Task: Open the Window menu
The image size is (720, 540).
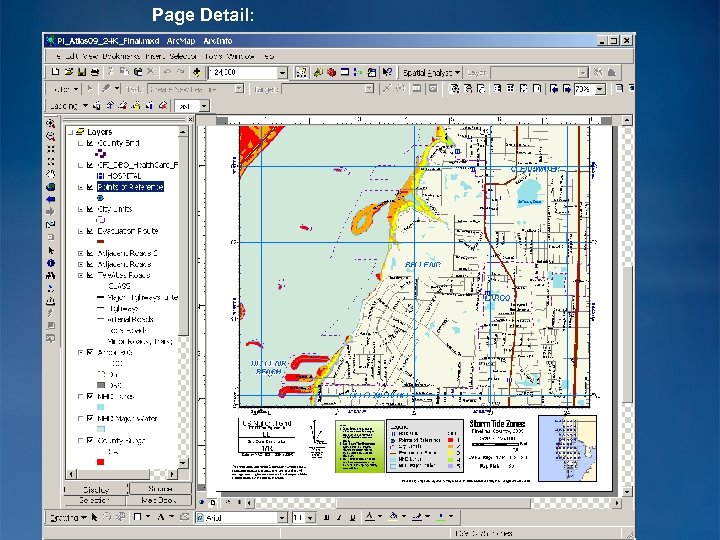Action: [241, 56]
